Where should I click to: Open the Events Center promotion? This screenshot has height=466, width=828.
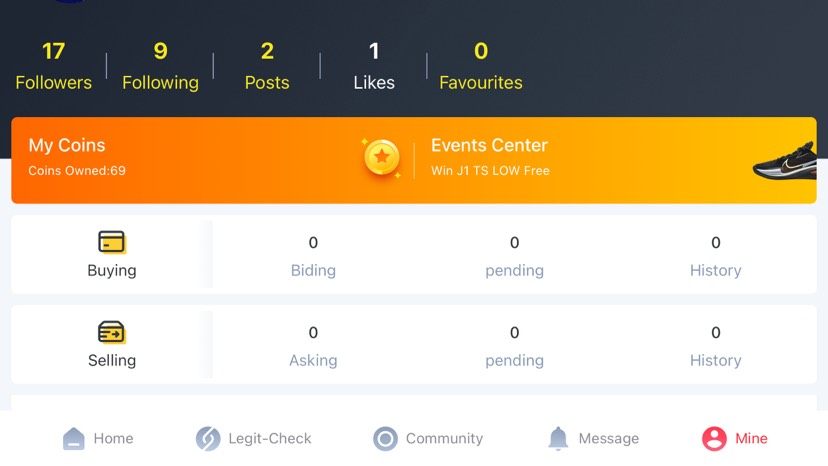click(490, 157)
